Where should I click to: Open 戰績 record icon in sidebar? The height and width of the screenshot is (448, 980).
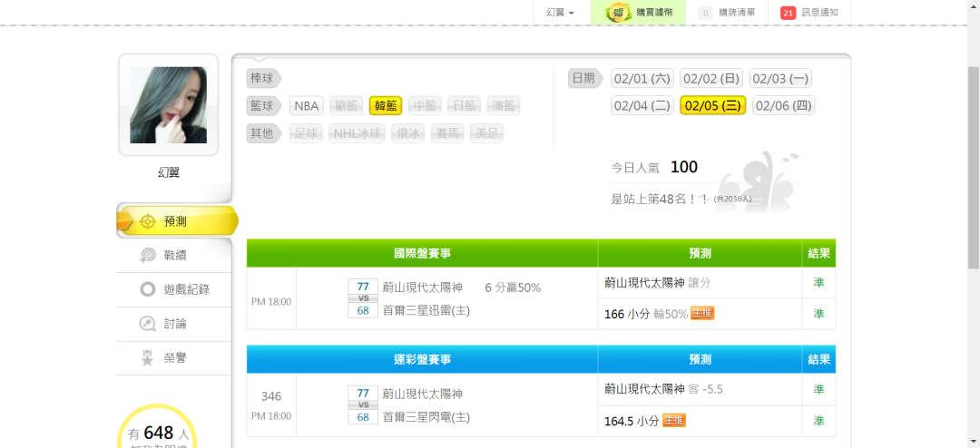point(148,255)
